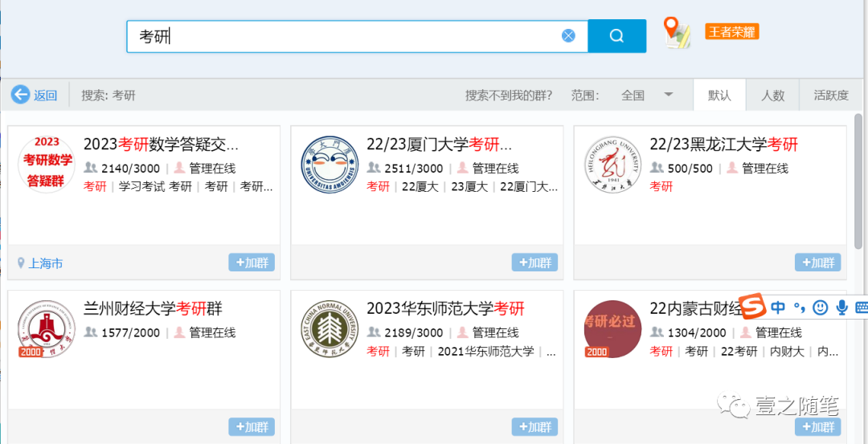This screenshot has height=444, width=868.
Task: Switch to the 人数 sort tab
Action: coord(772,95)
